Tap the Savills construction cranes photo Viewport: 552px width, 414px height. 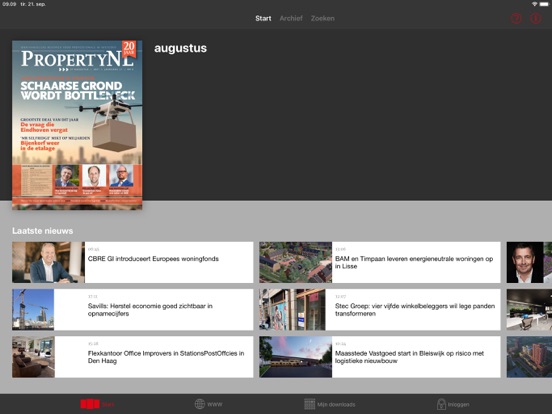pos(33,310)
